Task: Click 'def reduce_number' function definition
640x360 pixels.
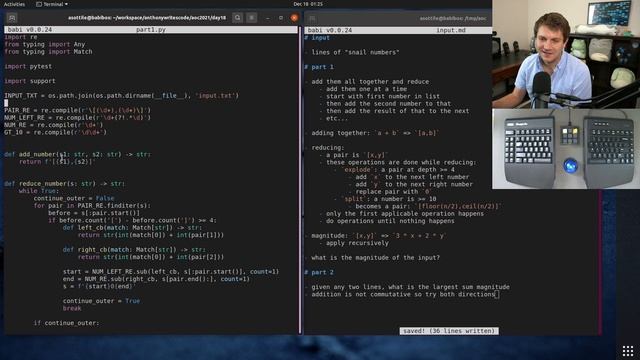Action: 64,184
